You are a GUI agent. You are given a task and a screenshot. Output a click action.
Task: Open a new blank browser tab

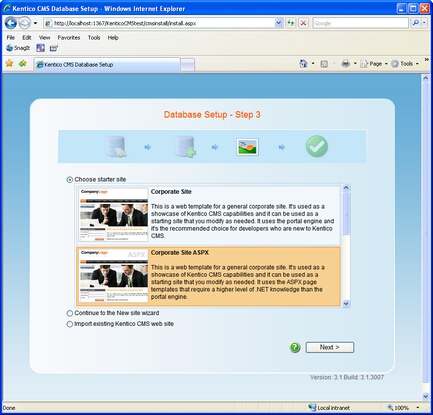[188, 65]
